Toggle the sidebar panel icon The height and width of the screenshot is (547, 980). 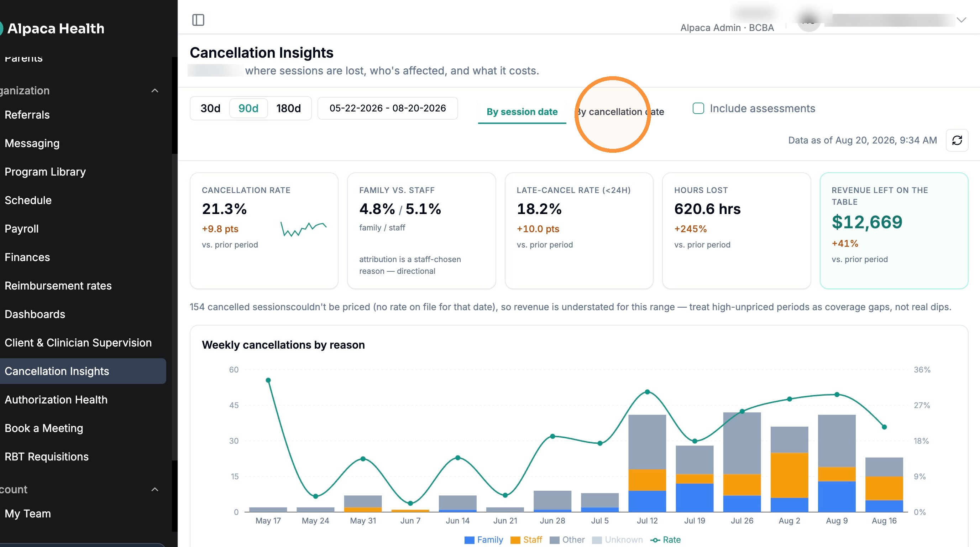coord(198,20)
